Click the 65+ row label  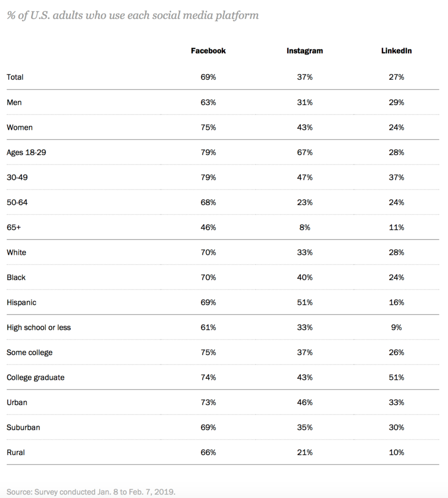point(14,228)
